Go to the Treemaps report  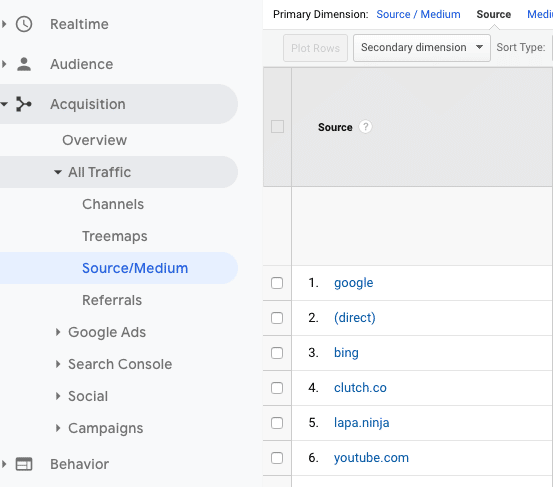115,236
